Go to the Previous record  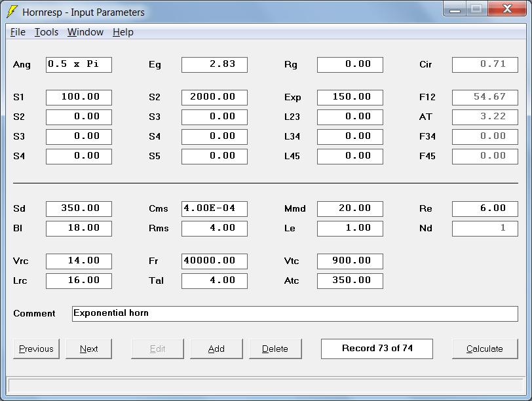coord(36,349)
